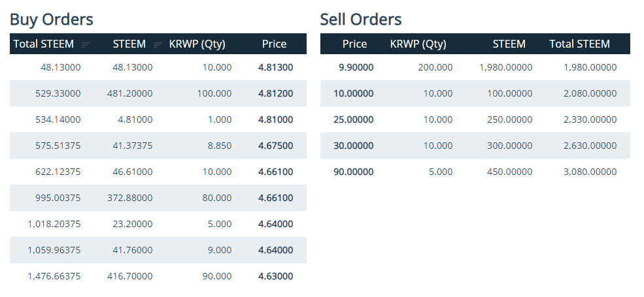Click buy order price 4.81000
The width and height of the screenshot is (644, 297).
[276, 119]
